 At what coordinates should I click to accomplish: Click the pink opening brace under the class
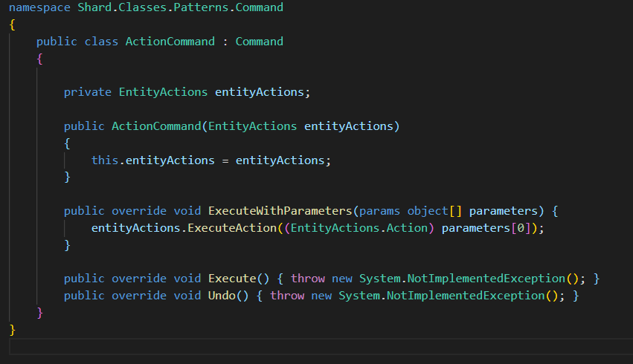click(x=39, y=59)
